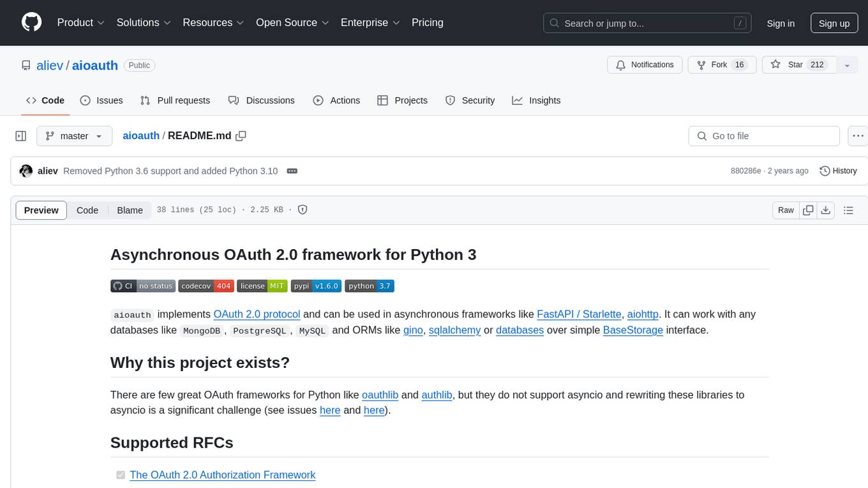This screenshot has height=488, width=868.
Task: Open the oauthlib link
Action: point(380,395)
